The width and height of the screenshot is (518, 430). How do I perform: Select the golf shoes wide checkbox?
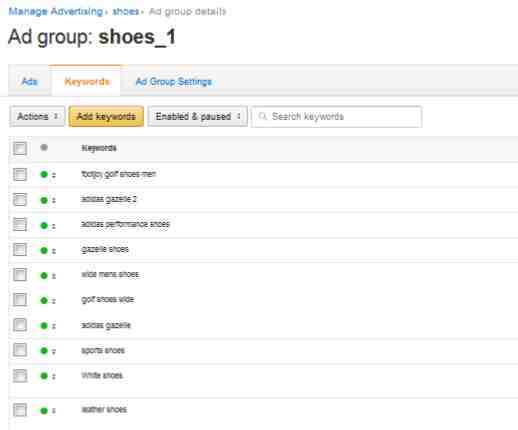click(x=20, y=299)
